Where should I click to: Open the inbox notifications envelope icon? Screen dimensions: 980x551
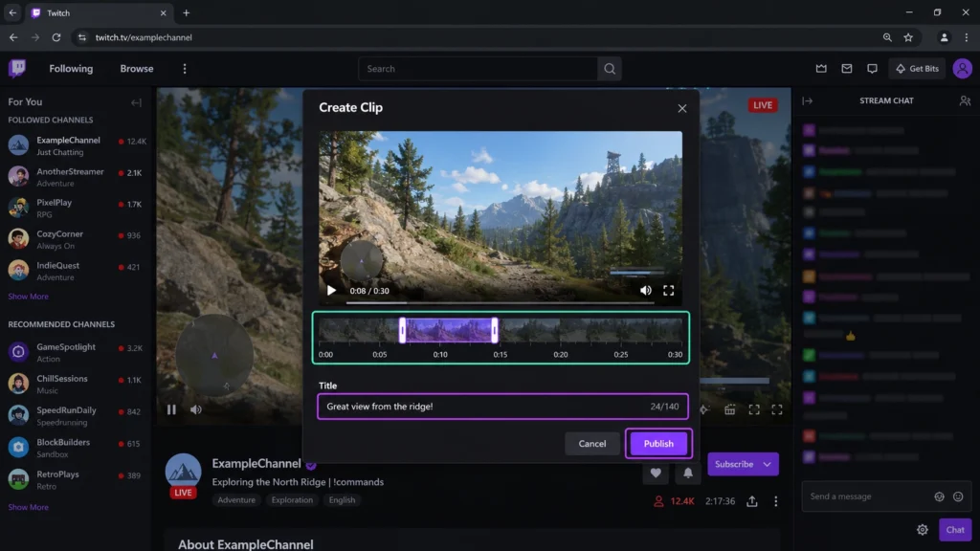pyautogui.click(x=846, y=69)
